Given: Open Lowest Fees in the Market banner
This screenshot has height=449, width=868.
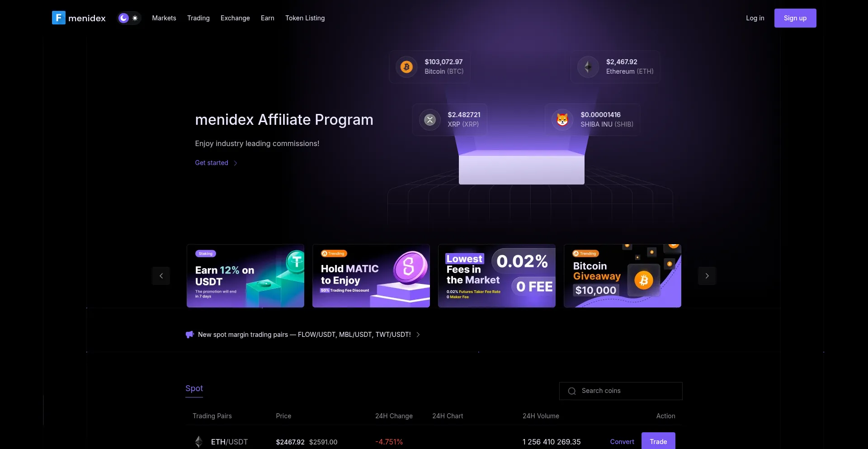Looking at the screenshot, I should (x=497, y=276).
